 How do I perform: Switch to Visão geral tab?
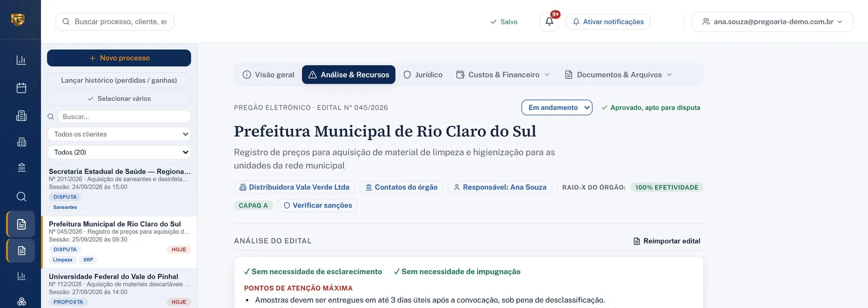269,75
